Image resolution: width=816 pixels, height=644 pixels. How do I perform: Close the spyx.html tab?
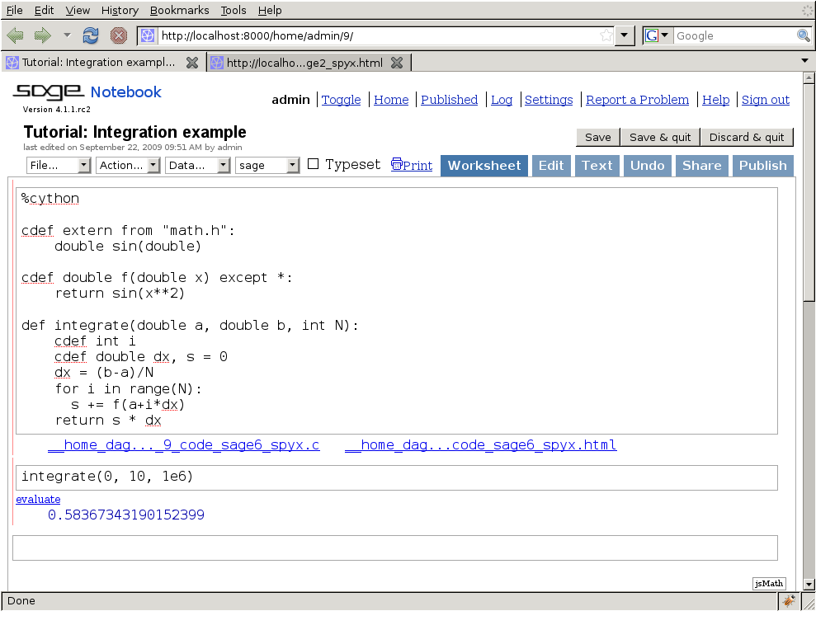click(397, 63)
